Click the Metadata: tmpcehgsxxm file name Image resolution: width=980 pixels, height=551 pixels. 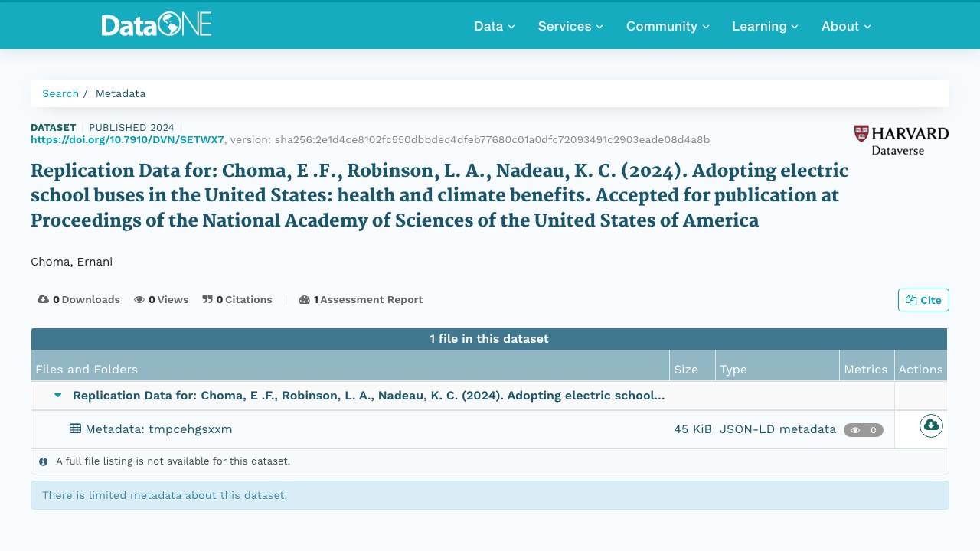click(x=158, y=429)
